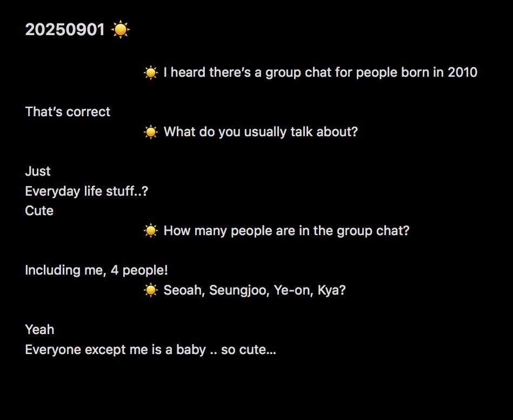Click the sun emoji next to 20250901
This screenshot has width=513, height=420.
121,29
